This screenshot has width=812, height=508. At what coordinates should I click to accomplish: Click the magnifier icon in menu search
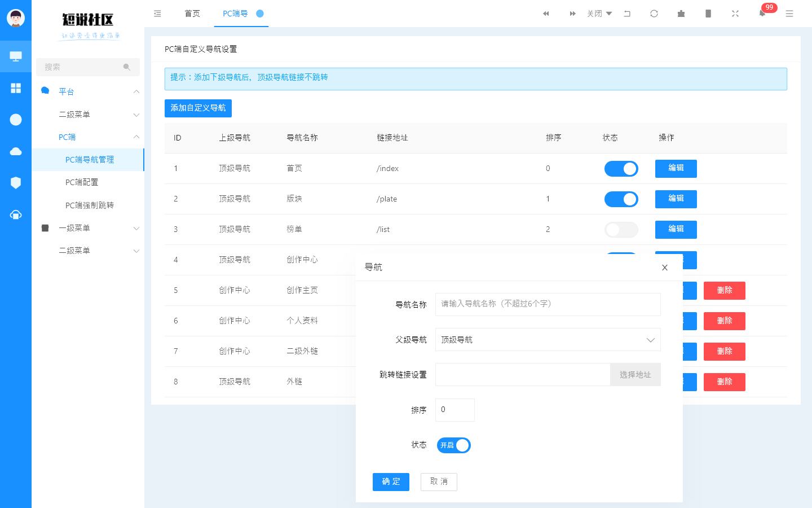tap(127, 67)
